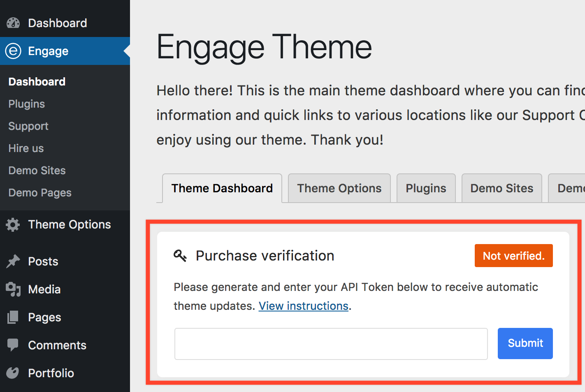
Task: Open Demo Sites in the sidebar submenu
Action: [37, 171]
